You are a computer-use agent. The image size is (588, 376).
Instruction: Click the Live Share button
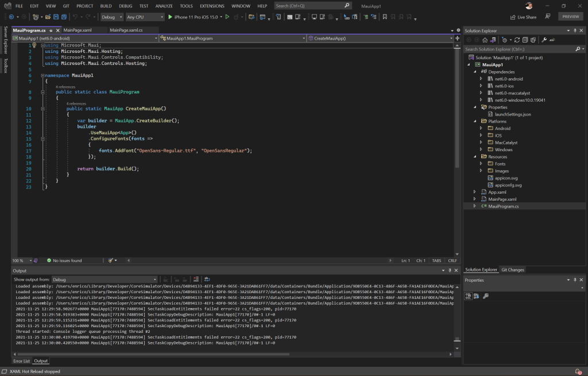[x=523, y=17]
